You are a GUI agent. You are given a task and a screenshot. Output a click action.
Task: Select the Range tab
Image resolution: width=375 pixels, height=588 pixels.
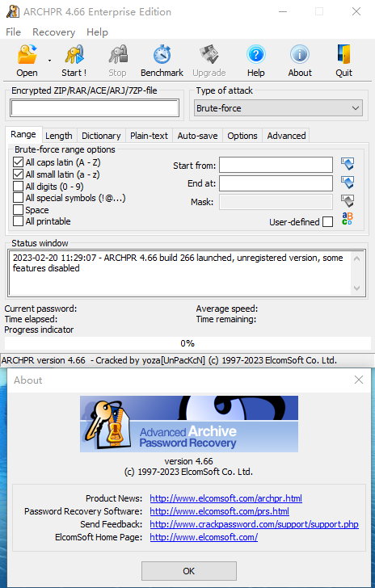pos(23,134)
